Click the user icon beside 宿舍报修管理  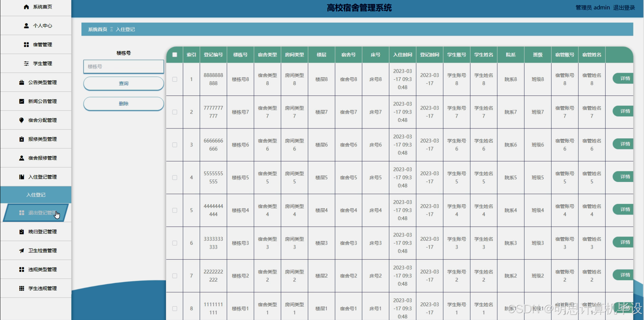(x=22, y=158)
